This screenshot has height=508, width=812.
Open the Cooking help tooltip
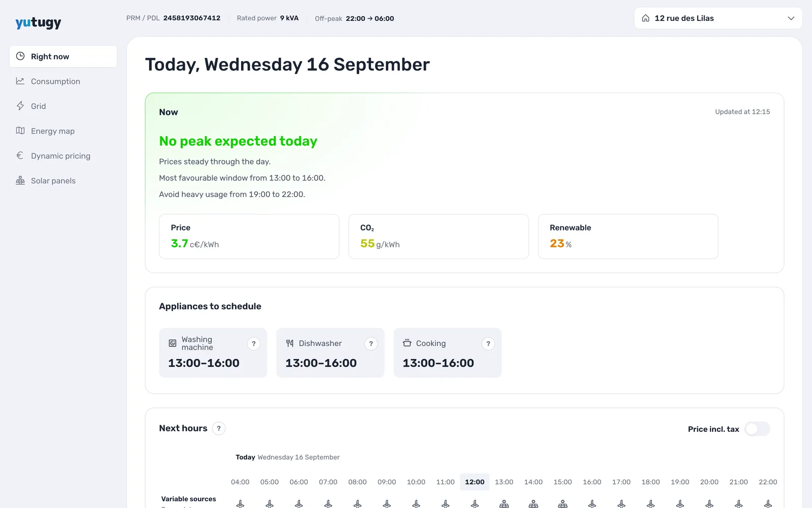(488, 344)
